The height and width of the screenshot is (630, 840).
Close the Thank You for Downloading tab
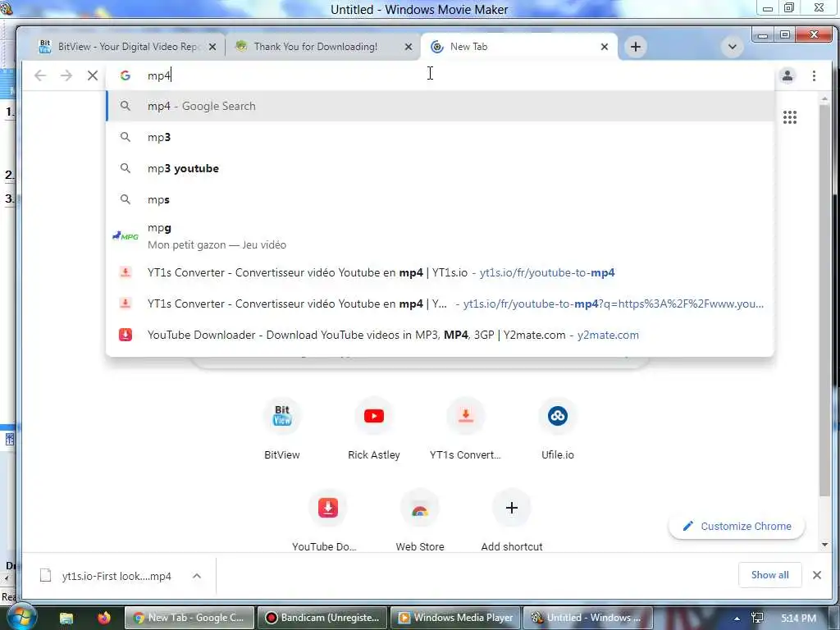click(x=409, y=47)
